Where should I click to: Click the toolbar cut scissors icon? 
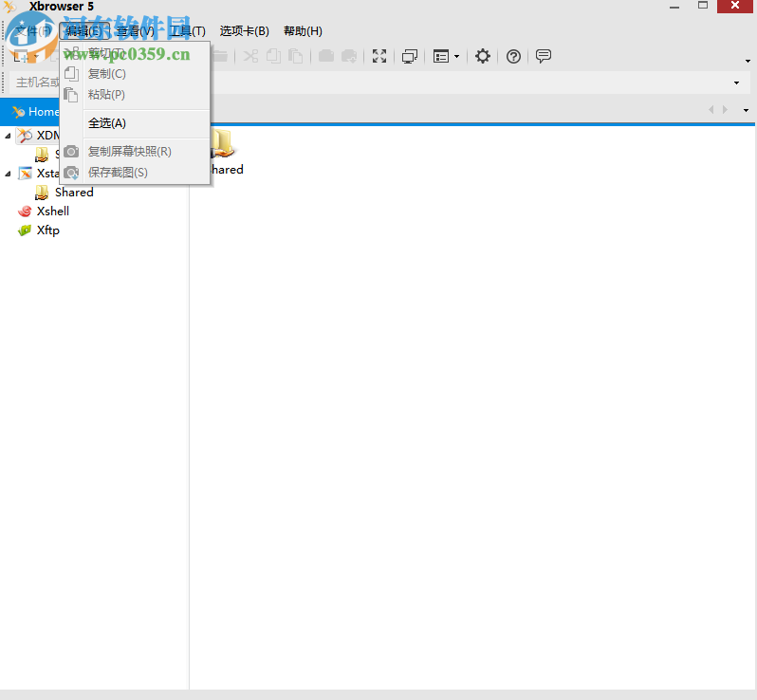click(x=250, y=57)
